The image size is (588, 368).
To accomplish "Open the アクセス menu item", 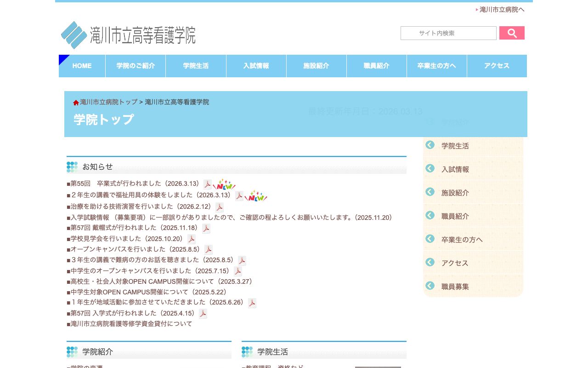I will click(497, 66).
